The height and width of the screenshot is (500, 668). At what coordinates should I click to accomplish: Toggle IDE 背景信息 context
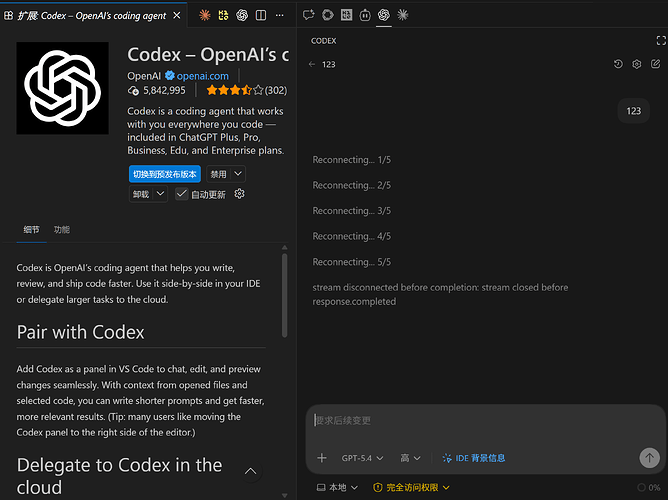[474, 458]
